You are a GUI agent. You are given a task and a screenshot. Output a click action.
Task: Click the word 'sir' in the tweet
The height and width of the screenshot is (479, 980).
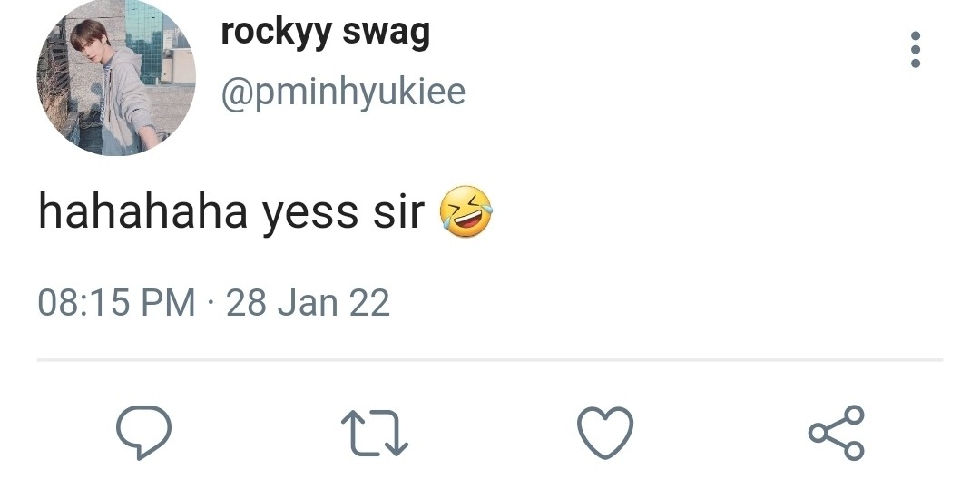pos(398,212)
